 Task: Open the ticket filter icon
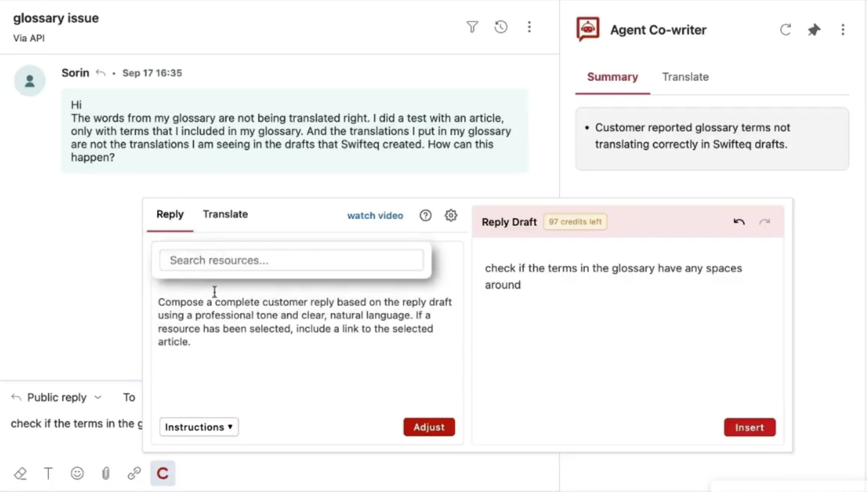point(472,27)
